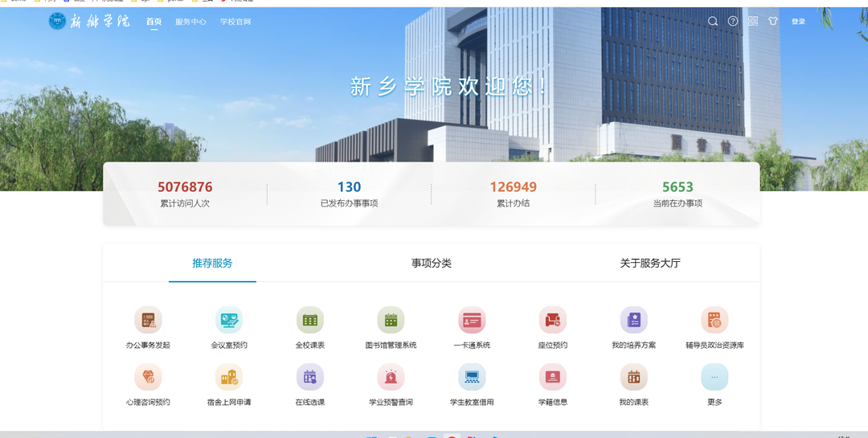The width and height of the screenshot is (868, 438).
Task: Show more services via 更多 icon
Action: (714, 377)
